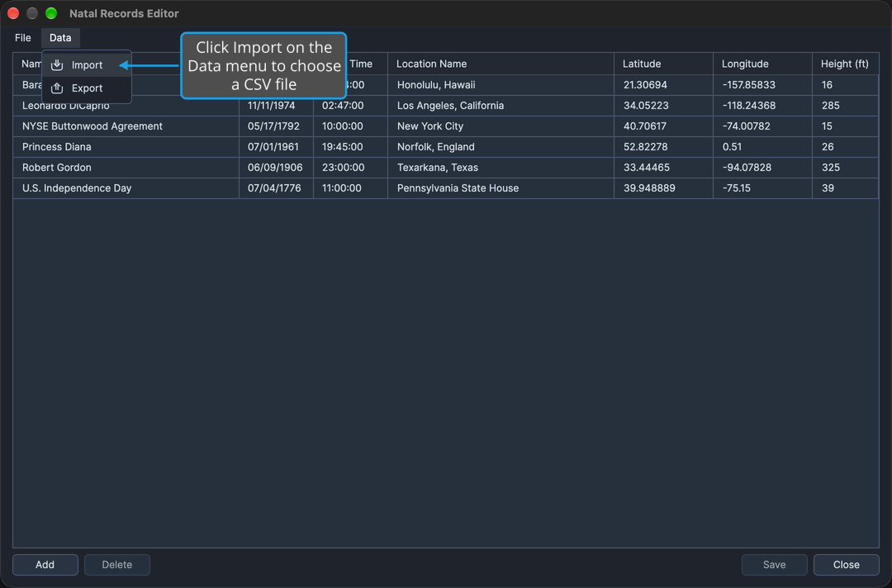Click the Import icon in the Data menu
Image resolution: width=892 pixels, height=588 pixels.
57,64
